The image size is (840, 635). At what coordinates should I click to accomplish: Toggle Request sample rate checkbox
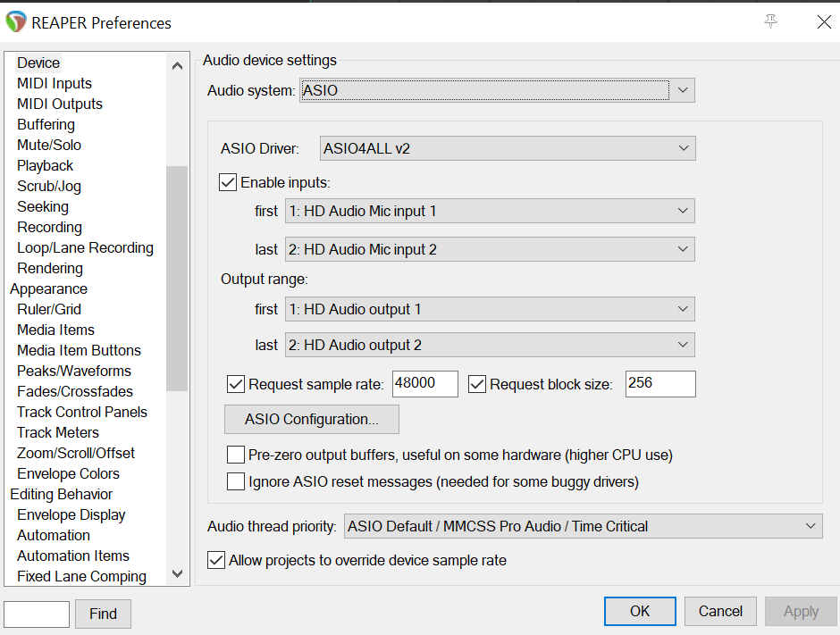(236, 384)
